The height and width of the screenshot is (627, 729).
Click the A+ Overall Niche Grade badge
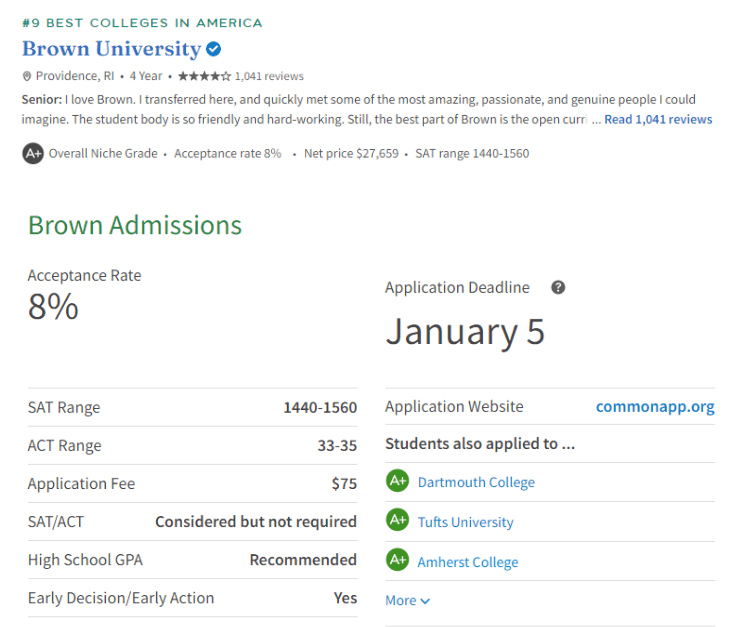point(33,153)
